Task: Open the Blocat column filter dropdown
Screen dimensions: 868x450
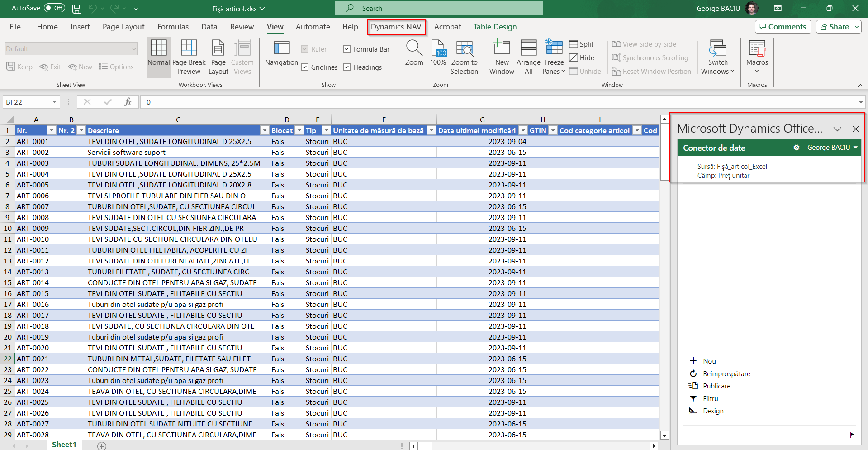Action: pos(299,130)
